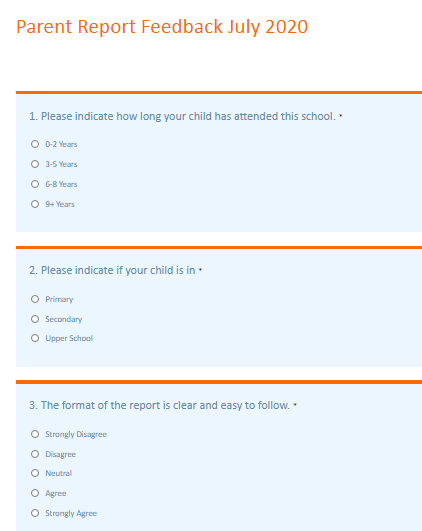Choose Strongly Agree for report format
Image resolution: width=422 pixels, height=531 pixels.
(x=35, y=513)
